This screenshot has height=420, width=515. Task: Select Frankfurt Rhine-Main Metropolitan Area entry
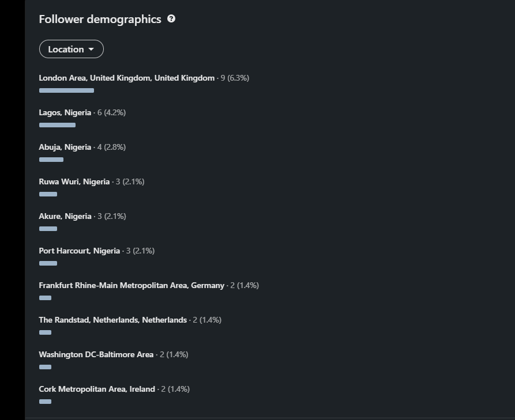point(131,285)
